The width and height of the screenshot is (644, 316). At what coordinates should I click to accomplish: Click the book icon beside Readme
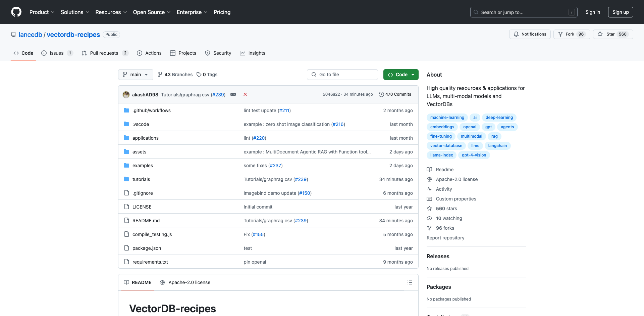429,169
